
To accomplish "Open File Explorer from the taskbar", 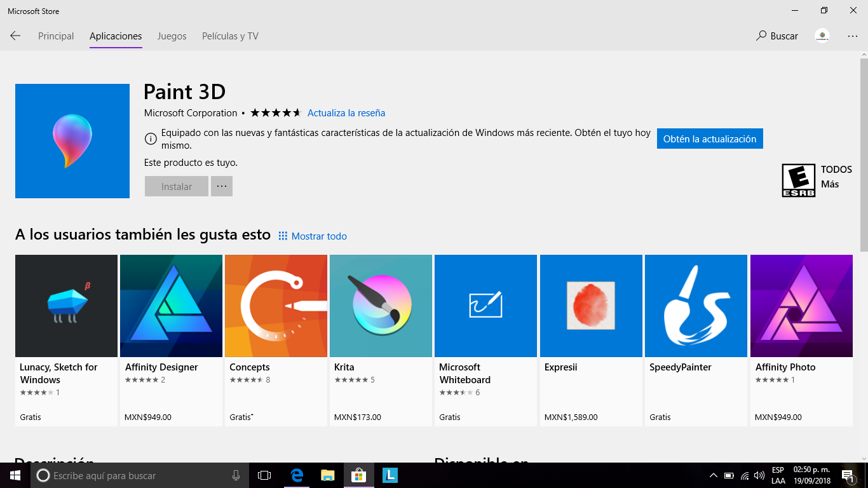I will click(x=328, y=475).
